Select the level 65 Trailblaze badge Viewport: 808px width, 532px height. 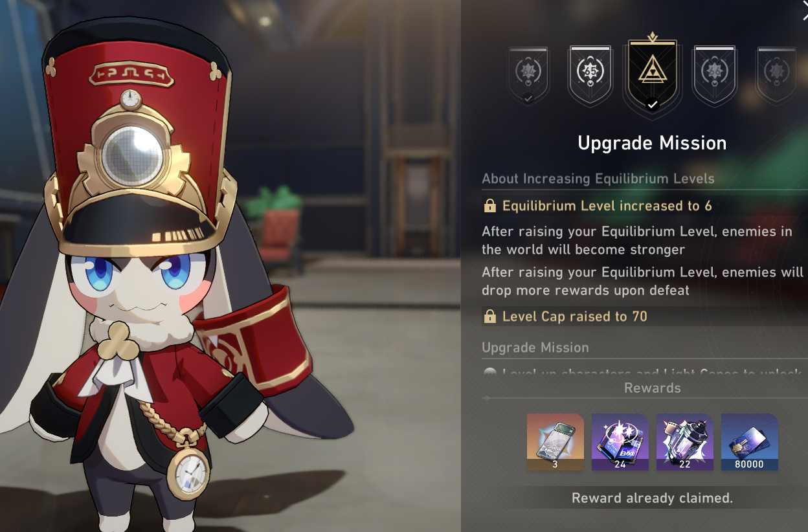(x=590, y=75)
